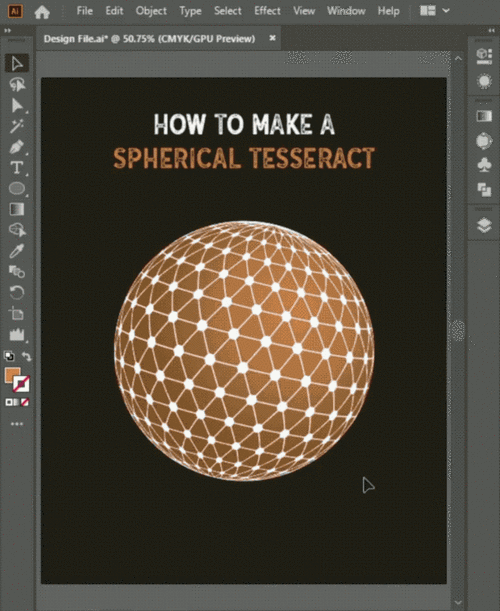Select the Rotate tool
This screenshot has width=500, height=611.
point(17,292)
